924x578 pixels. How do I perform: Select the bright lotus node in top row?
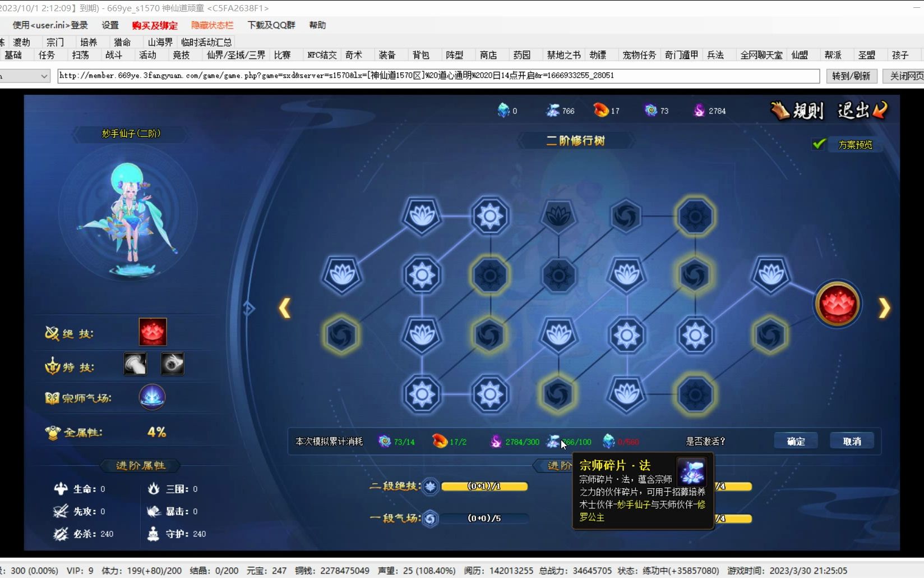click(x=422, y=216)
